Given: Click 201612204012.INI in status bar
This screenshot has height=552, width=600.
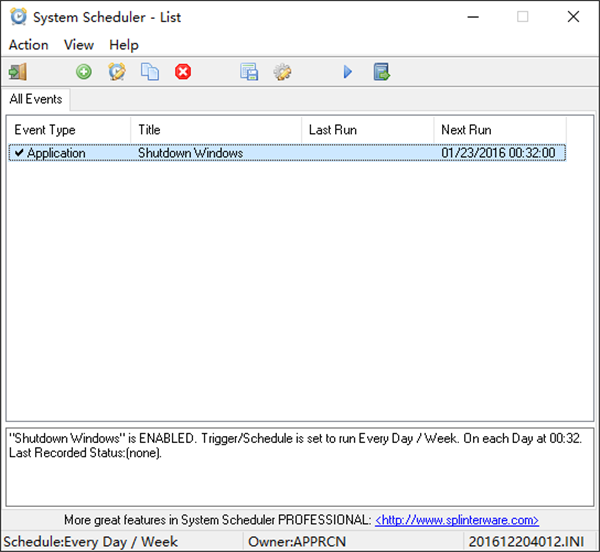Looking at the screenshot, I should tap(527, 542).
